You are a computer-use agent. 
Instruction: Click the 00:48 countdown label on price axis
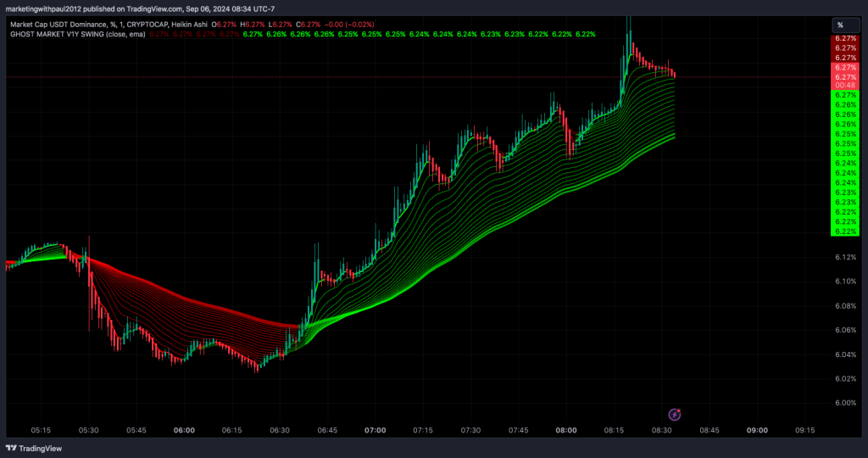point(845,86)
